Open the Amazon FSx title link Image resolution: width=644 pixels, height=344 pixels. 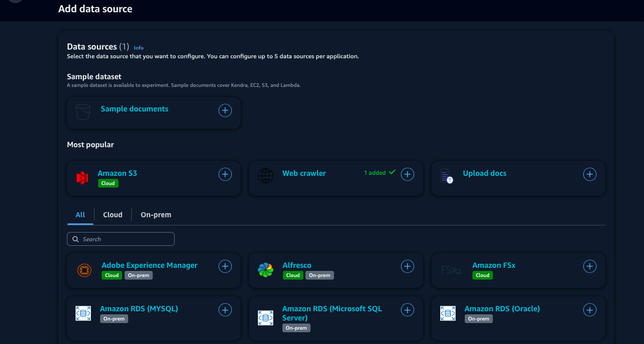(x=494, y=265)
